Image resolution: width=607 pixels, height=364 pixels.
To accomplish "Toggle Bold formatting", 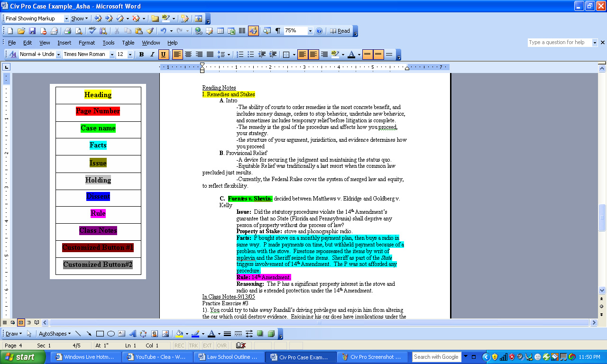I will (141, 55).
